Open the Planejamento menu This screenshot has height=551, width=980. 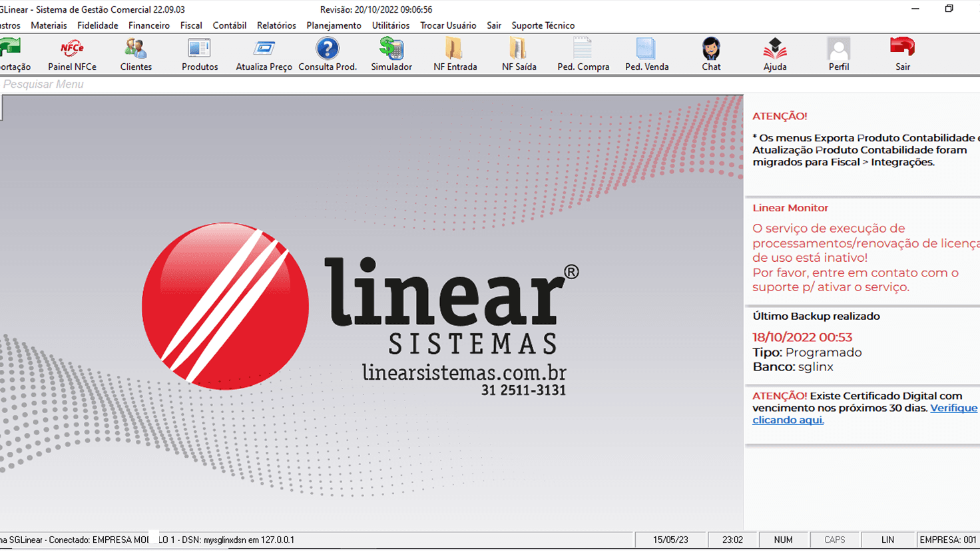(x=334, y=25)
